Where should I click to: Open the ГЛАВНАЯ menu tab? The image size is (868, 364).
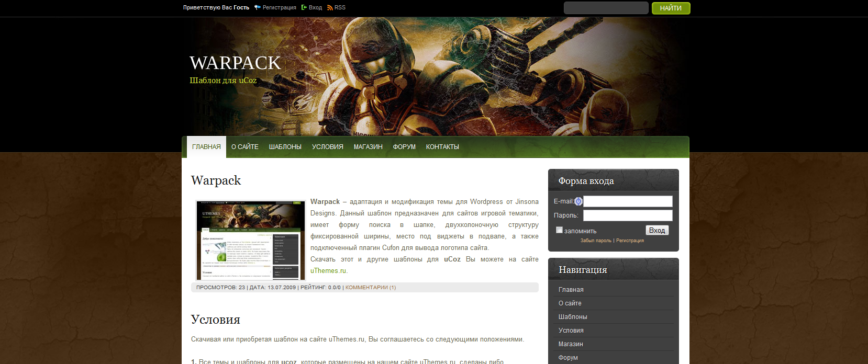[206, 147]
